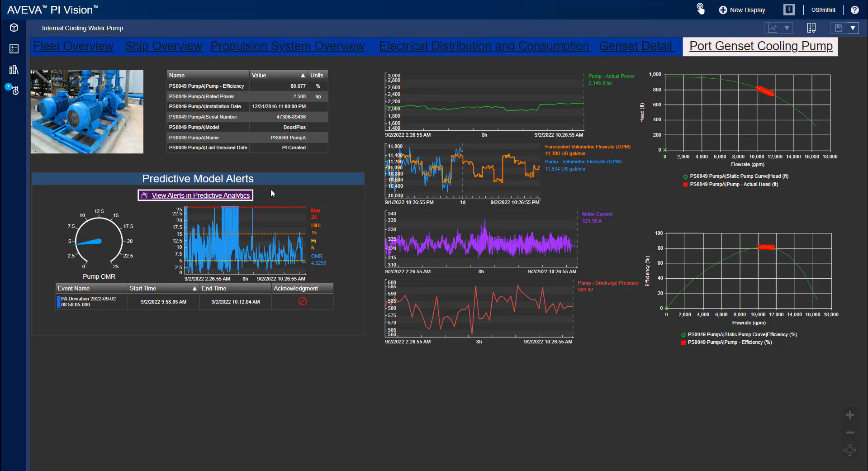Click the Pump OMR radial gauge

[99, 241]
